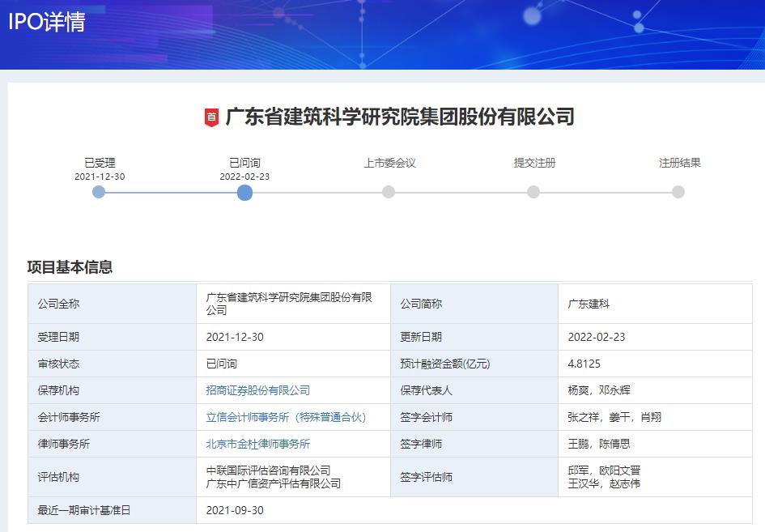Viewport: 765px width, 532px height.
Task: Click the 上市委会议 timeline step dot
Action: 389,192
